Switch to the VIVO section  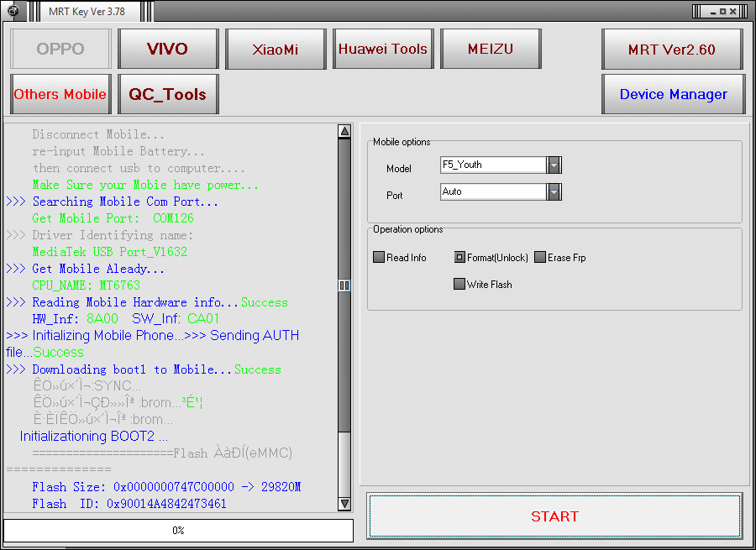(168, 49)
